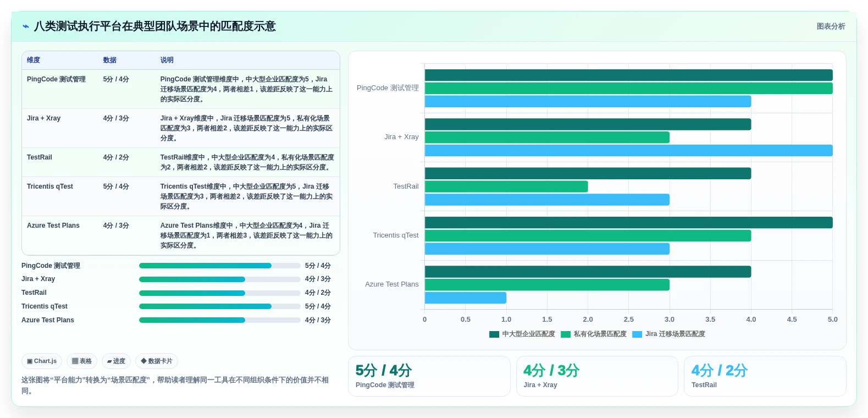868x418 pixels.
Task: Click the 数据 column header
Action: pos(110,60)
